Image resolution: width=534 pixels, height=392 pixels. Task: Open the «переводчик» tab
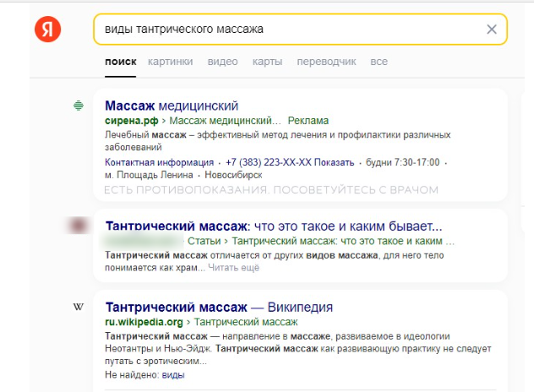point(325,62)
